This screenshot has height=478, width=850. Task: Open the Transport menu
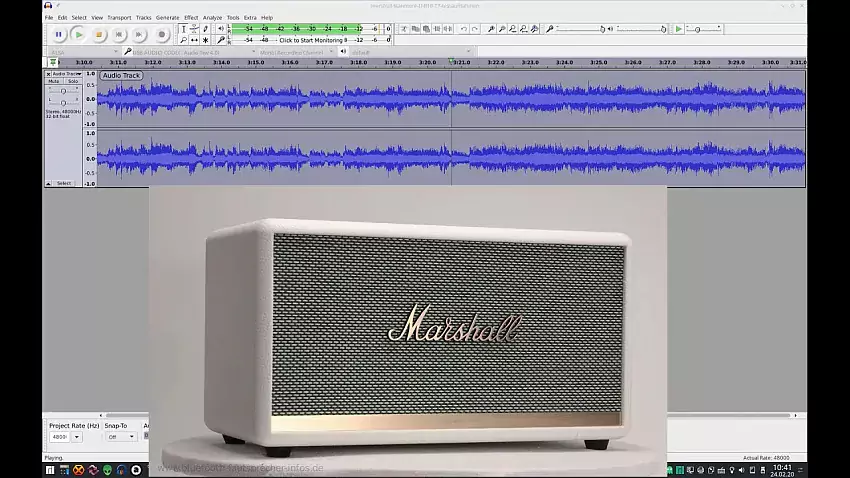119,17
